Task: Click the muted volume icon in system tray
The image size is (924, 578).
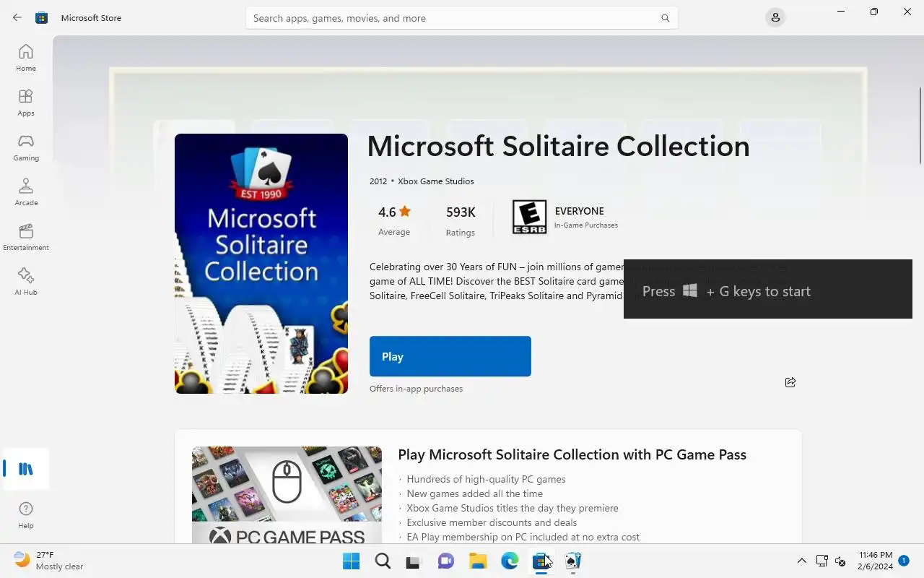Action: [840, 561]
